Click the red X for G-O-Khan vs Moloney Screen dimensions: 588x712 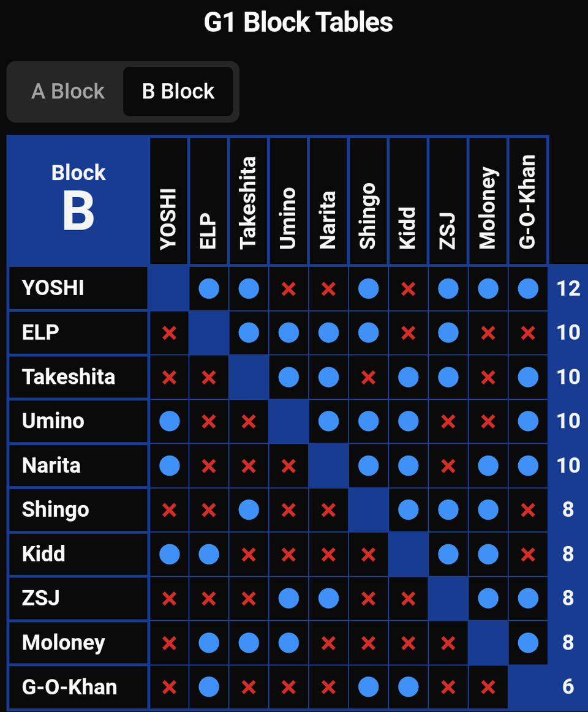coord(488,687)
